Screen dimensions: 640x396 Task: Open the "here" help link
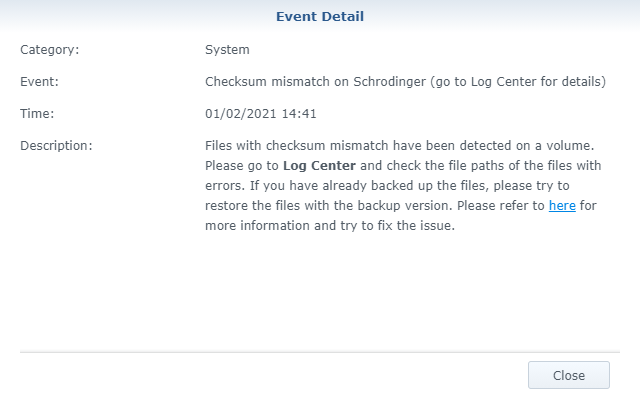[562, 205]
